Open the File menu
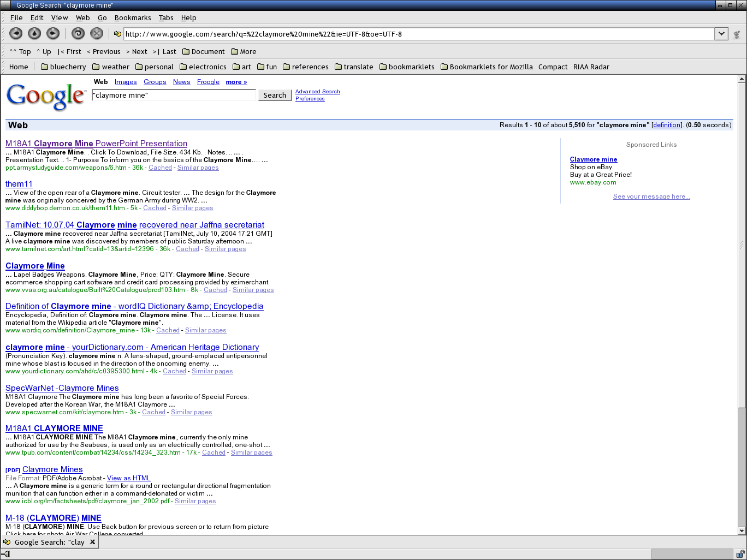747x560 pixels. (16, 17)
